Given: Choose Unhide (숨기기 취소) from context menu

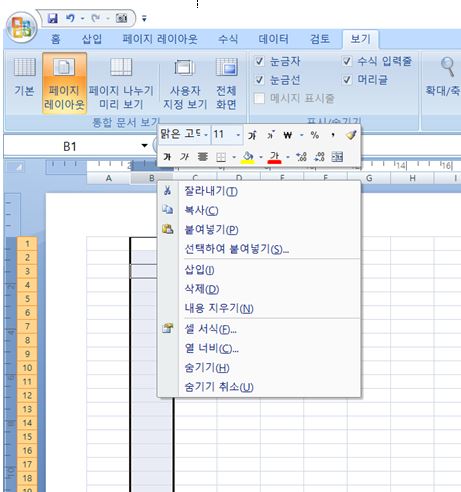Looking at the screenshot, I should coord(259,387).
